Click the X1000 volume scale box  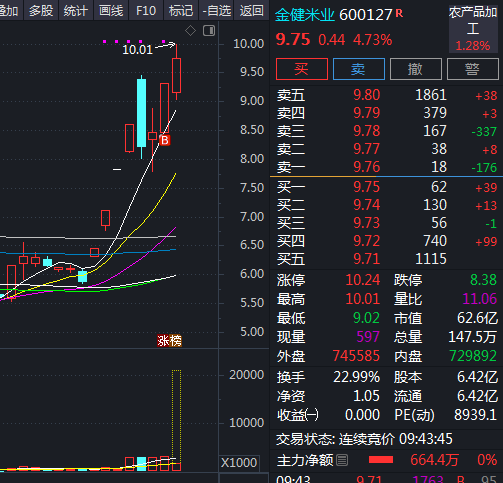tap(239, 463)
